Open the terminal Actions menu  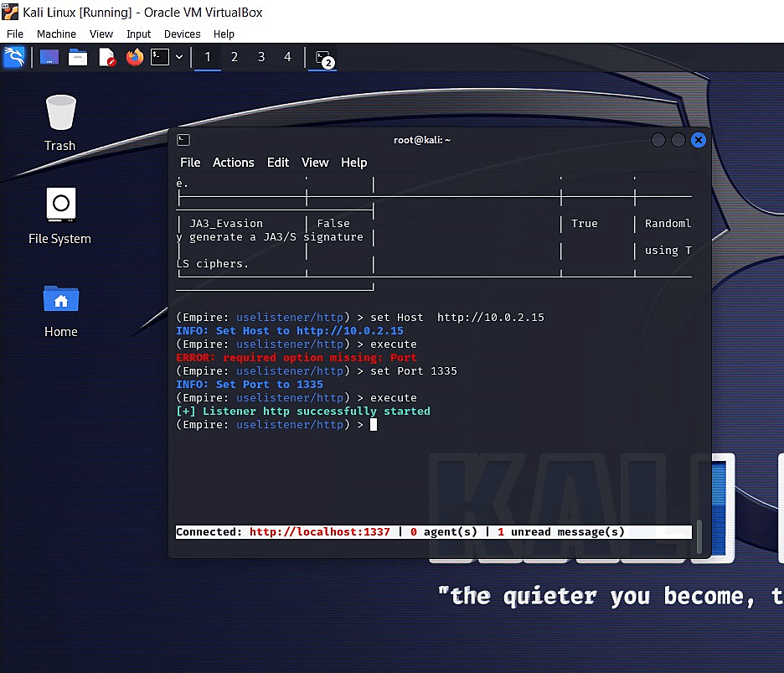point(234,163)
